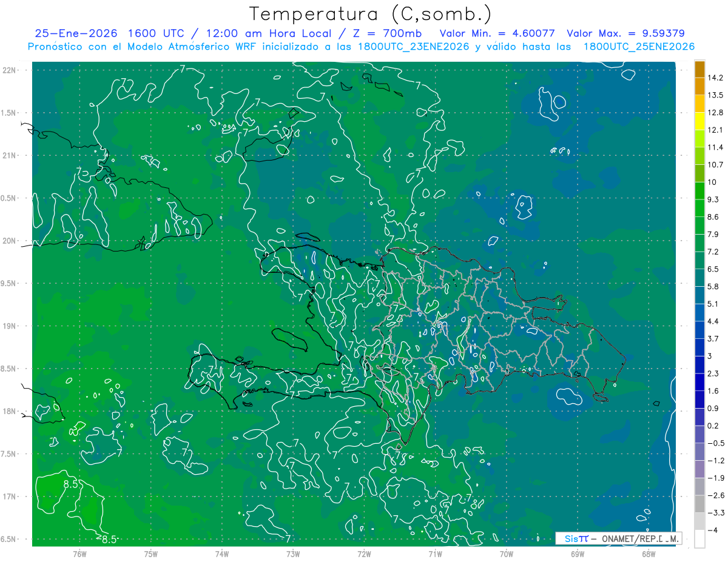Pick the brown-orange swatch above the 14.2 label

click(699, 69)
